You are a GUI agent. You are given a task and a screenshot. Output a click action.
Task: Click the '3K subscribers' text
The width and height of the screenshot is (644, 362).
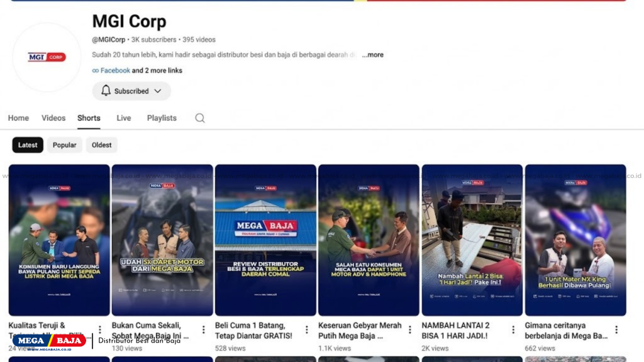tap(153, 40)
